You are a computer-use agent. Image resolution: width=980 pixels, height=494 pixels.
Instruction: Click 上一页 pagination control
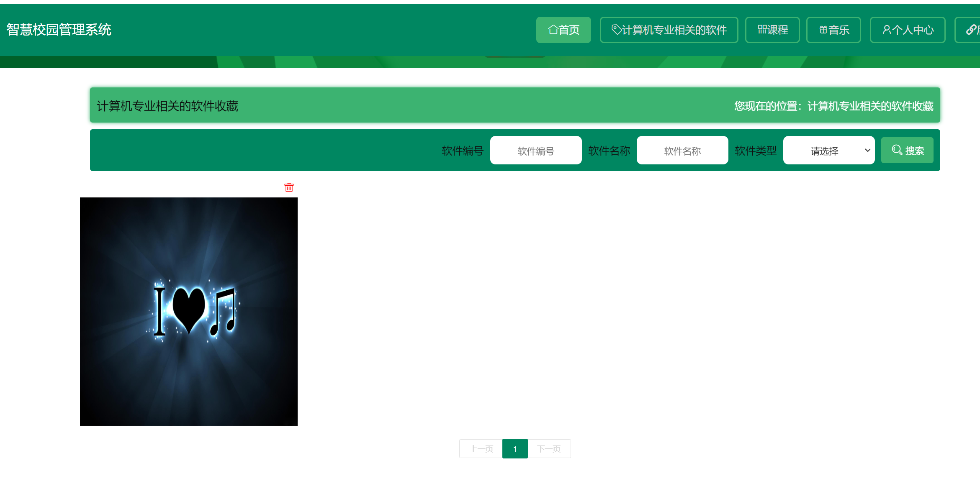tap(481, 448)
